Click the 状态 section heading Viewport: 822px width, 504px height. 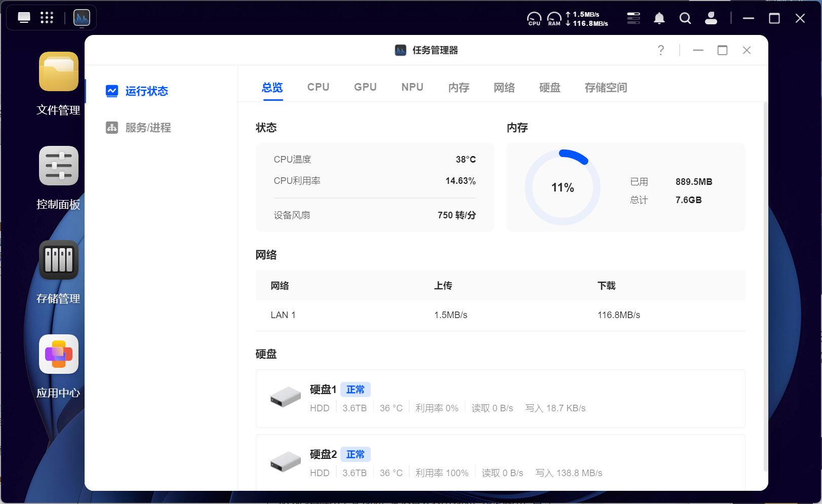click(266, 128)
